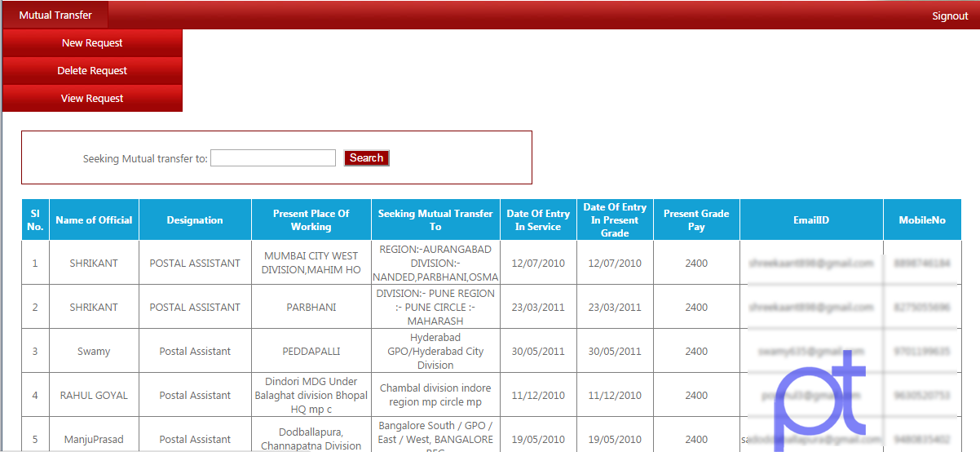Viewport: 980px width, 452px height.
Task: Click 12/07/2010 in the entry in service column
Action: (538, 264)
